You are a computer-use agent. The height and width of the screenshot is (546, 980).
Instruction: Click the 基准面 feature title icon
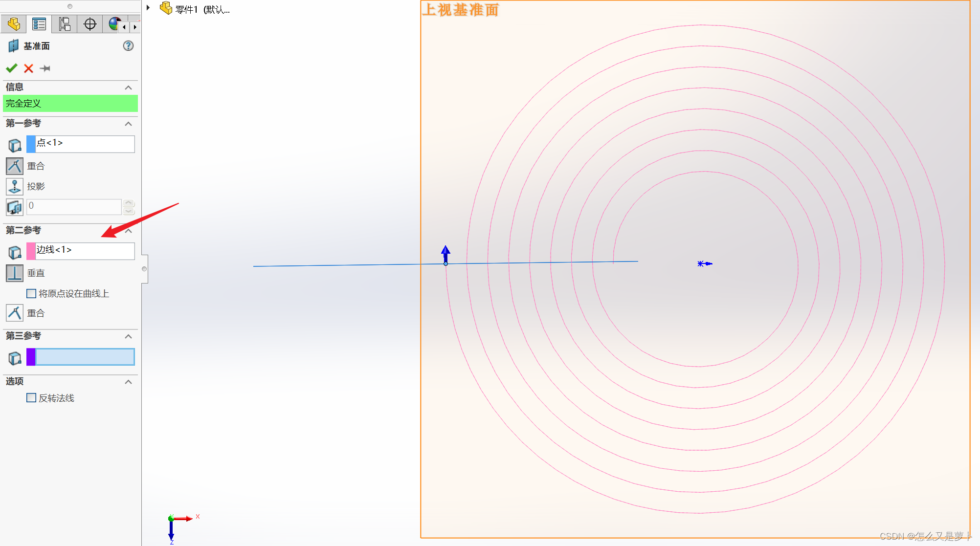click(14, 46)
